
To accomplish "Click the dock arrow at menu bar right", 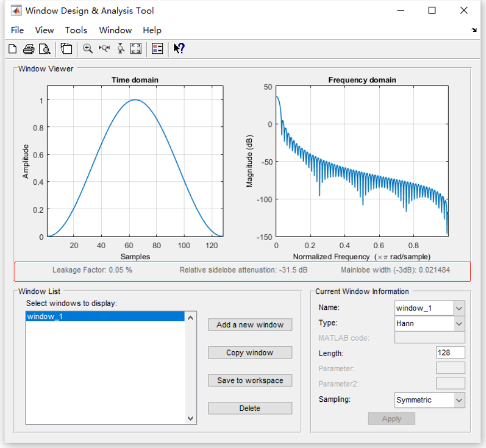I will tap(474, 30).
